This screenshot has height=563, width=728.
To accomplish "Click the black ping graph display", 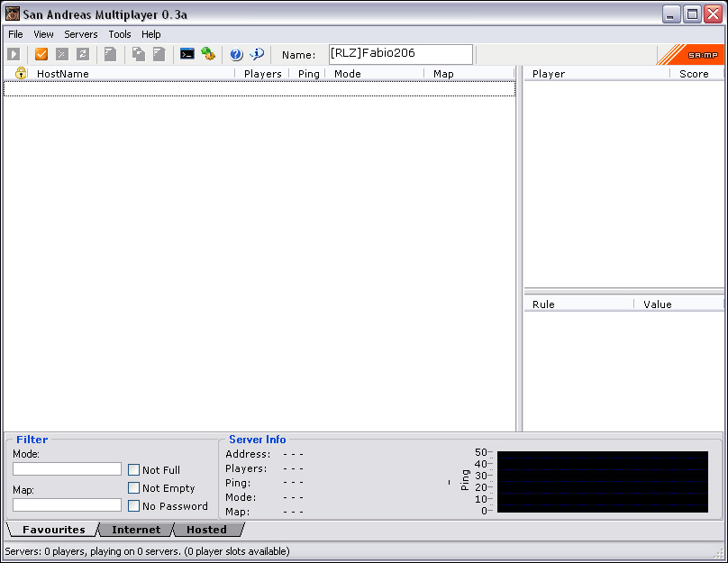I will tap(603, 482).
